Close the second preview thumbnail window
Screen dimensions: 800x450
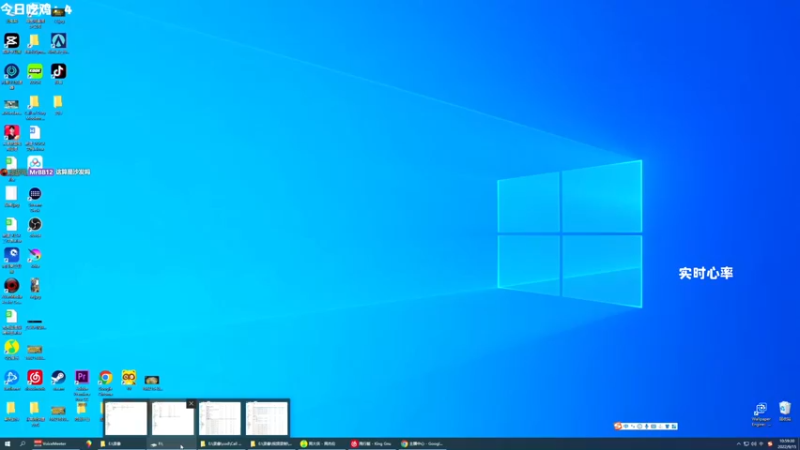point(191,404)
